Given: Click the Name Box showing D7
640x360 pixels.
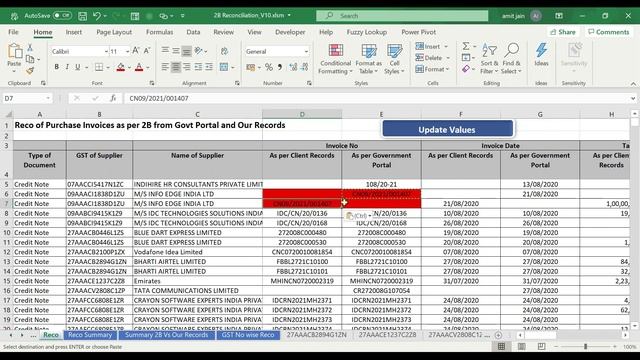Looking at the screenshot, I should pos(24,98).
